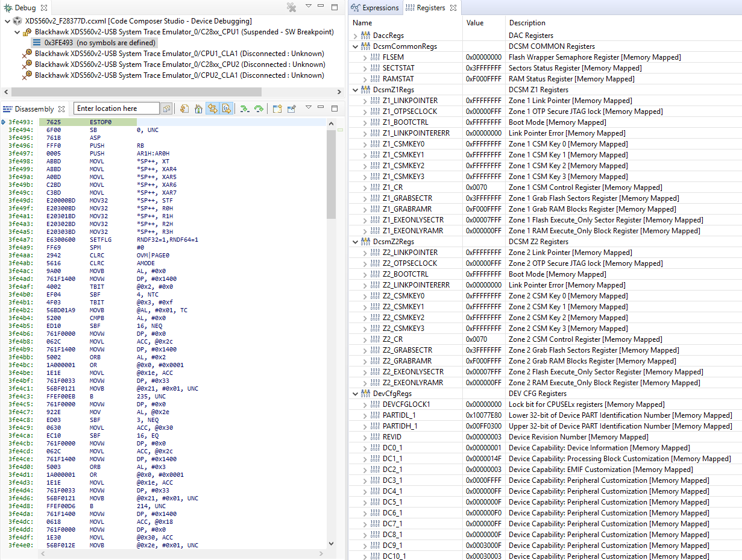Viewport: 742px width, 560px height.
Task: Click the Refresh icon in Disassembly toolbar
Action: pos(184,109)
